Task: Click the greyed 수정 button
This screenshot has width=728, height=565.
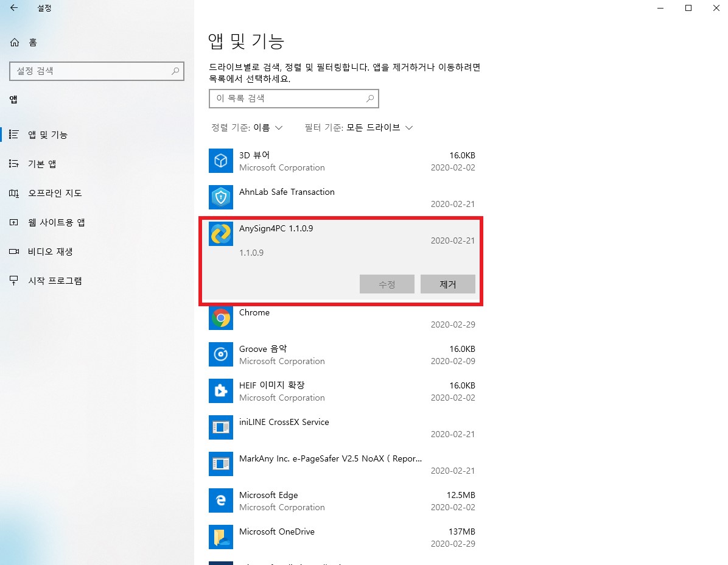Action: coord(387,284)
